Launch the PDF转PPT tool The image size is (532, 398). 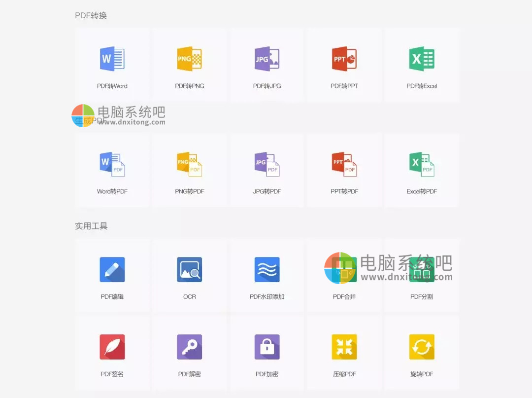coord(344,59)
